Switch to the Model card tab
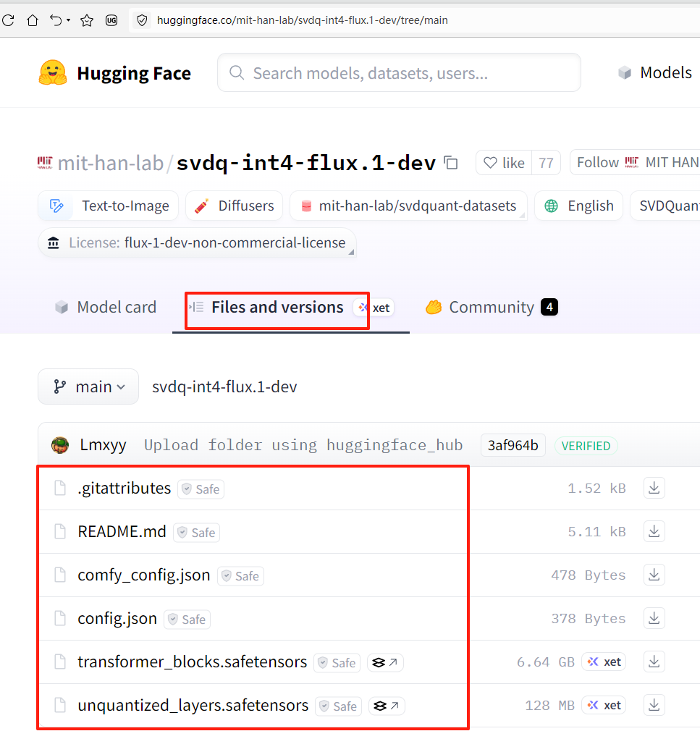The height and width of the screenshot is (752, 700). point(106,307)
